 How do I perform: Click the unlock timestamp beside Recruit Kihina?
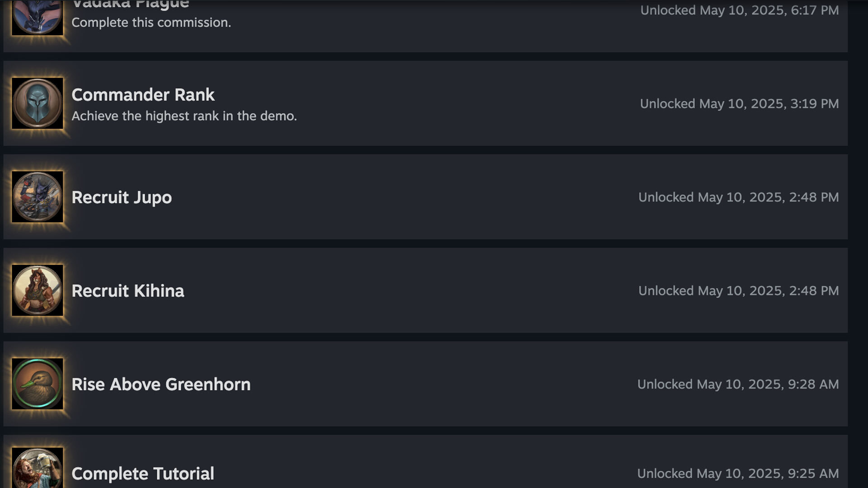(x=738, y=291)
